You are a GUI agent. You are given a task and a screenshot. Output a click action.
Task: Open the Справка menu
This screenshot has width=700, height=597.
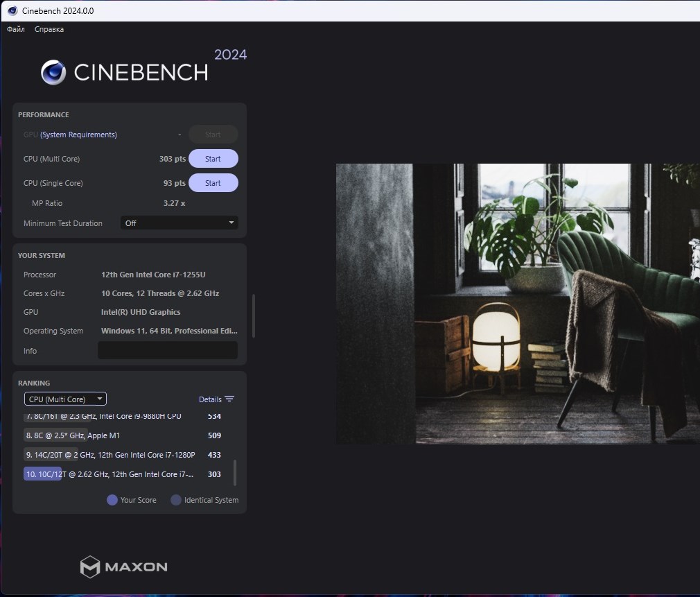tap(49, 29)
